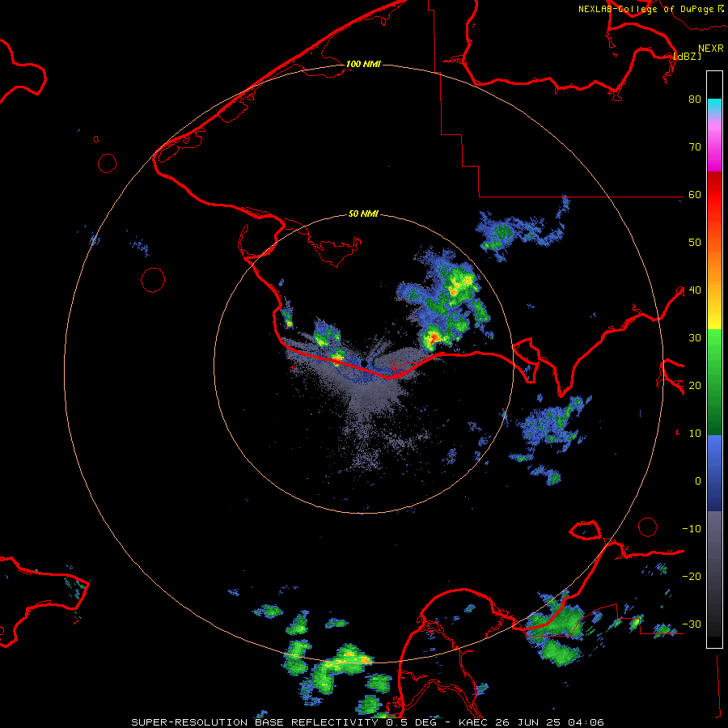Click the 30 value on the dBZ scale
The width and height of the screenshot is (728, 728).
[x=695, y=338]
